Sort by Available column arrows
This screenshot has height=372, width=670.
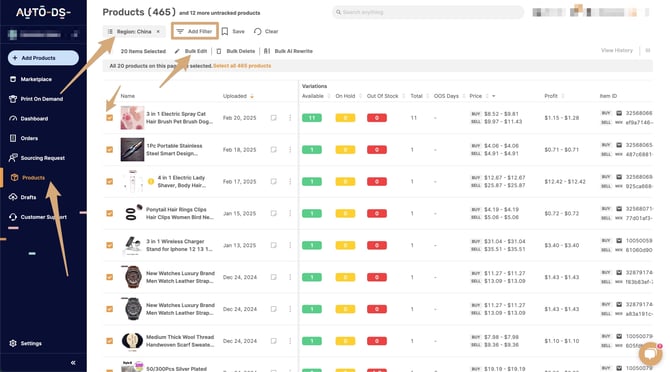click(329, 96)
